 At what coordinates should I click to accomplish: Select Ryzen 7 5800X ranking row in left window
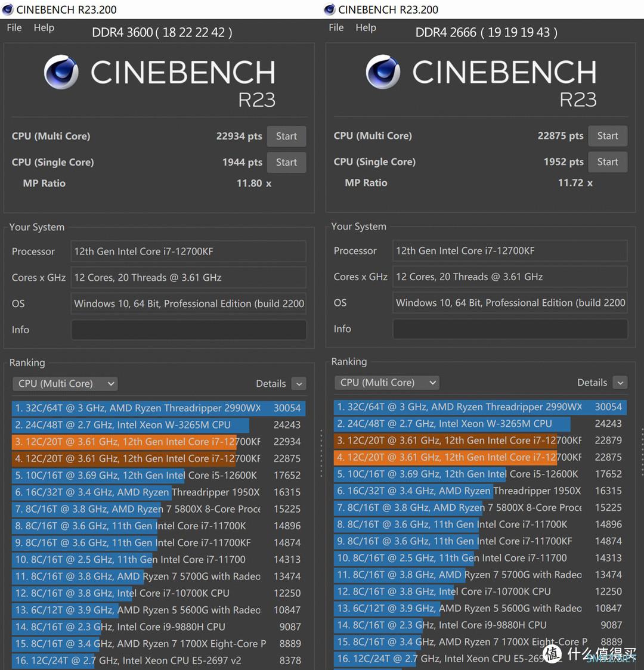point(159,509)
